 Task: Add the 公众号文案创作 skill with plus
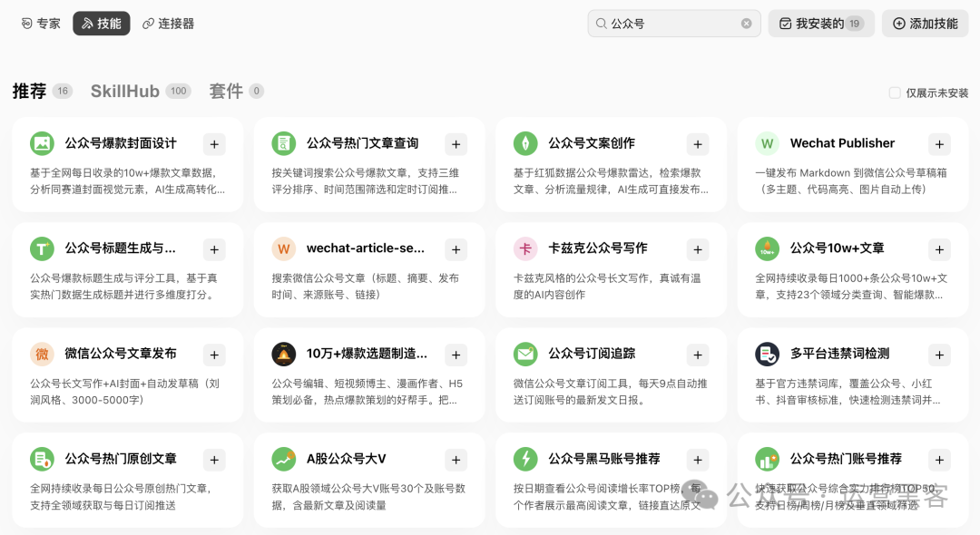tap(698, 144)
